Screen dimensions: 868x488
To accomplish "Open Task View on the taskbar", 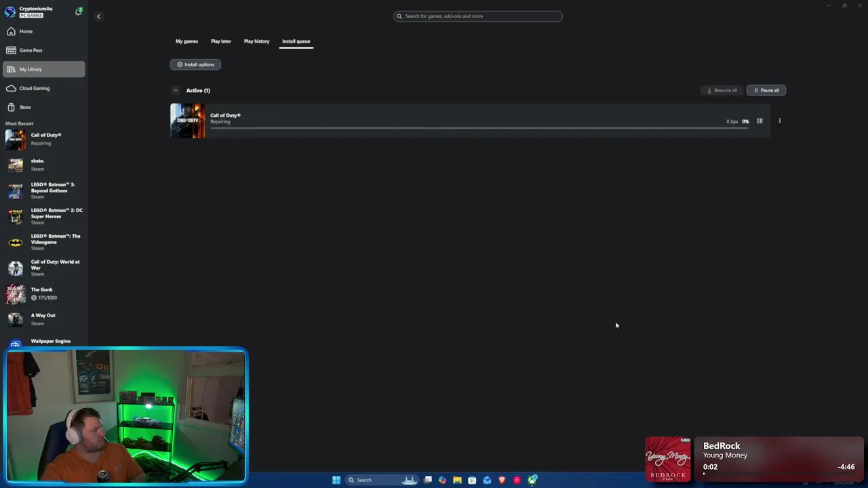I will click(428, 480).
